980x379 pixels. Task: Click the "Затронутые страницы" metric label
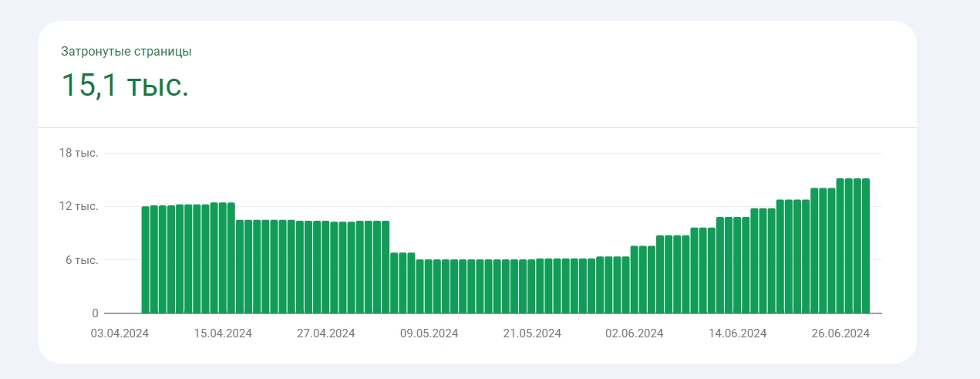[x=126, y=52]
